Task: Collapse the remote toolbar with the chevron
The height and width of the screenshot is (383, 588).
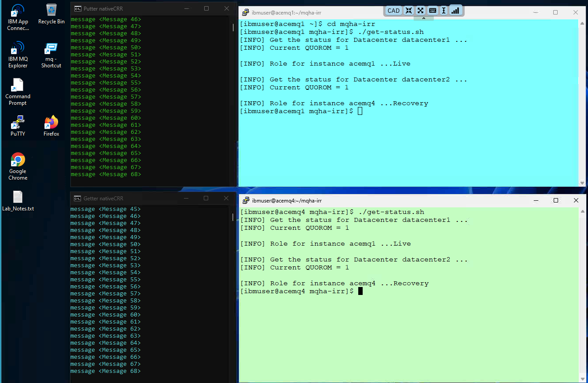Action: (424, 18)
